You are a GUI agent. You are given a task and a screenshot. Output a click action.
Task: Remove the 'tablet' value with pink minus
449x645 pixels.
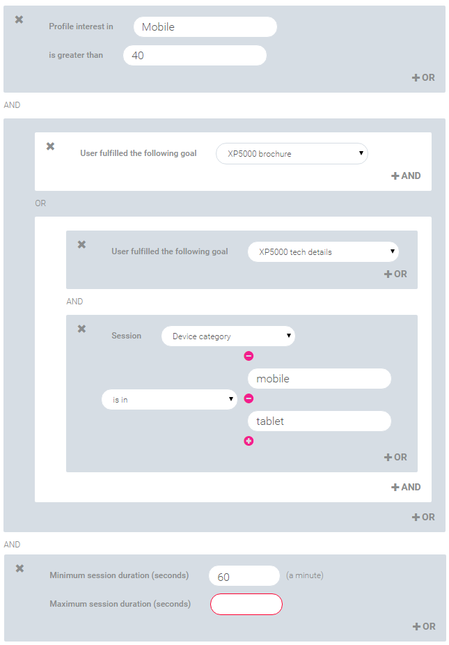248,398
